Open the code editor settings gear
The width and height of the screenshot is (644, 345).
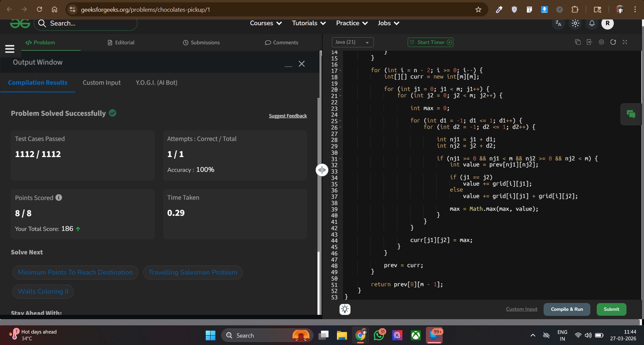pyautogui.click(x=601, y=42)
